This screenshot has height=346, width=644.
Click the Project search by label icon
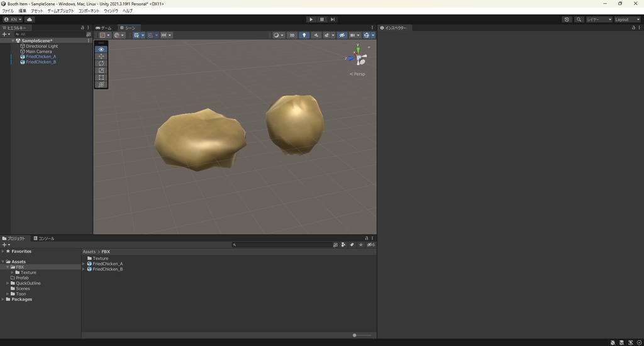[352, 245]
